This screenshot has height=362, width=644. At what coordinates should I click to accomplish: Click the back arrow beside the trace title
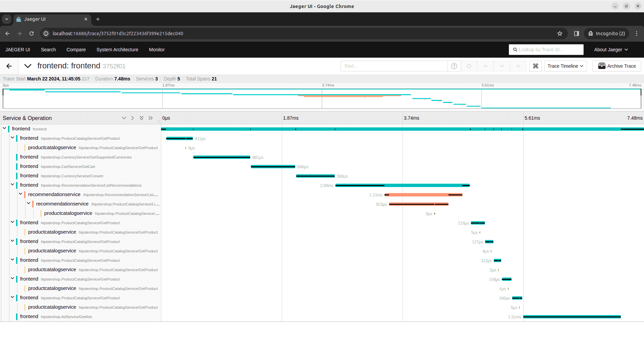click(x=9, y=66)
